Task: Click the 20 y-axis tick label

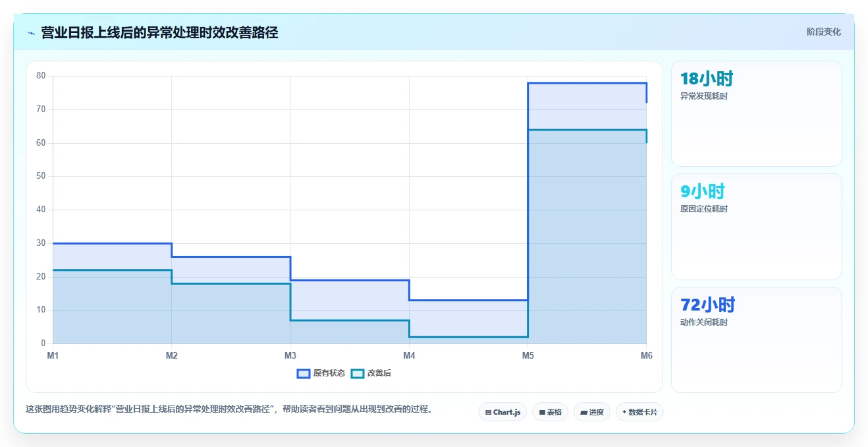Action: [x=41, y=277]
